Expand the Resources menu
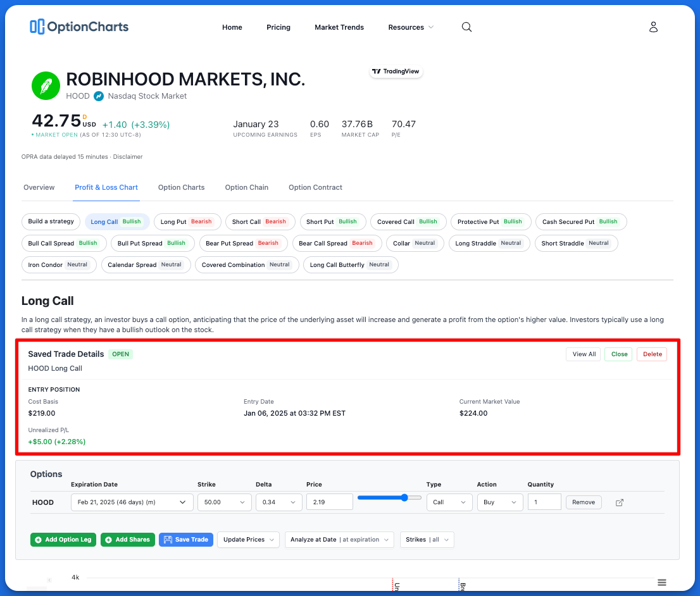The image size is (700, 596). click(x=411, y=27)
